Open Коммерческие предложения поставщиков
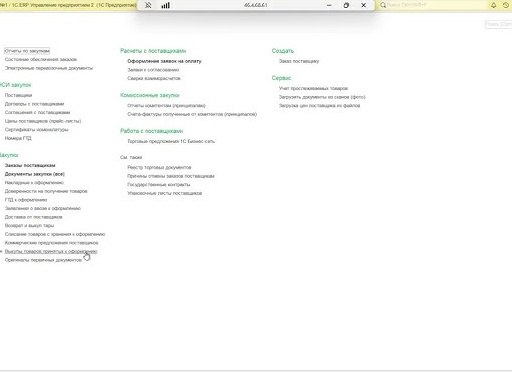Image resolution: width=512 pixels, height=372 pixels. tap(51, 243)
